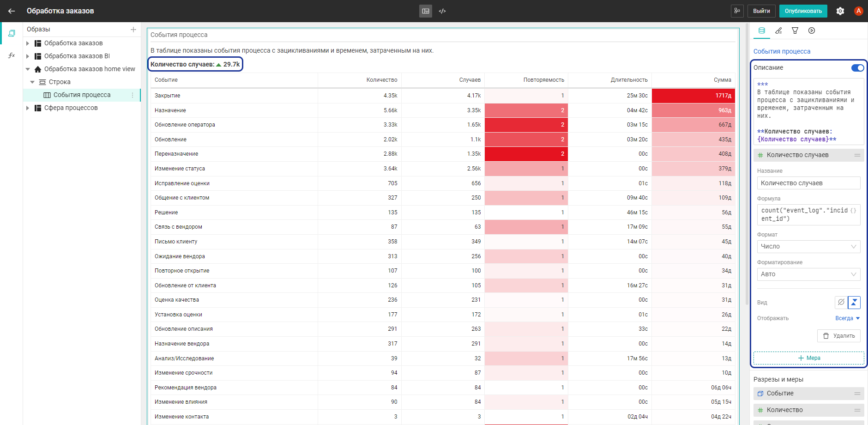Expand the Сфера процессов tree node
The width and height of the screenshot is (868, 425).
coord(28,108)
